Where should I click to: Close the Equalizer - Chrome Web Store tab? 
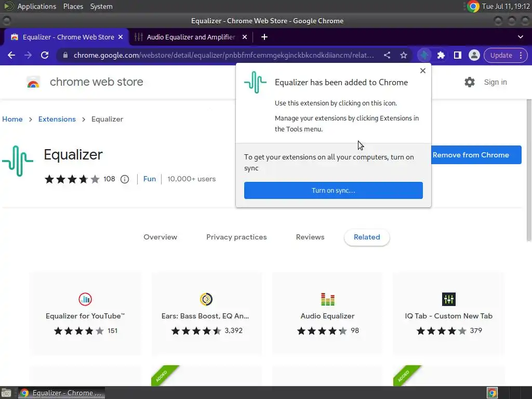(x=121, y=37)
